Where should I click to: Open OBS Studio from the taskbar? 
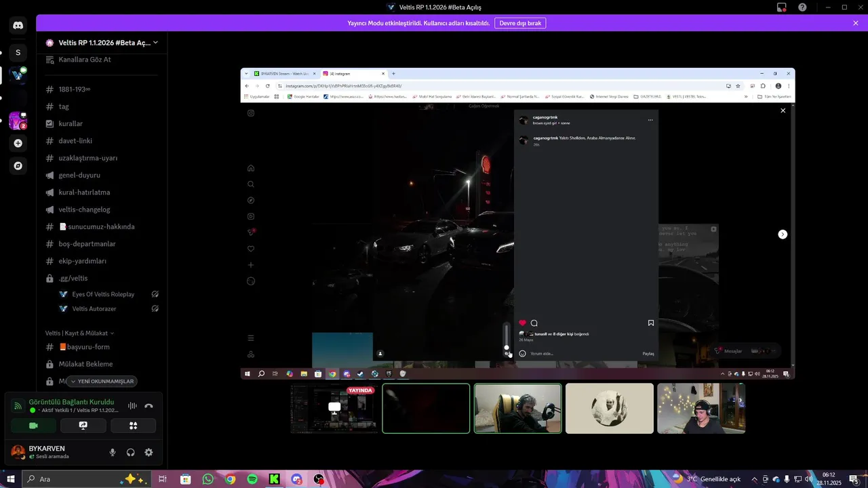(319, 479)
